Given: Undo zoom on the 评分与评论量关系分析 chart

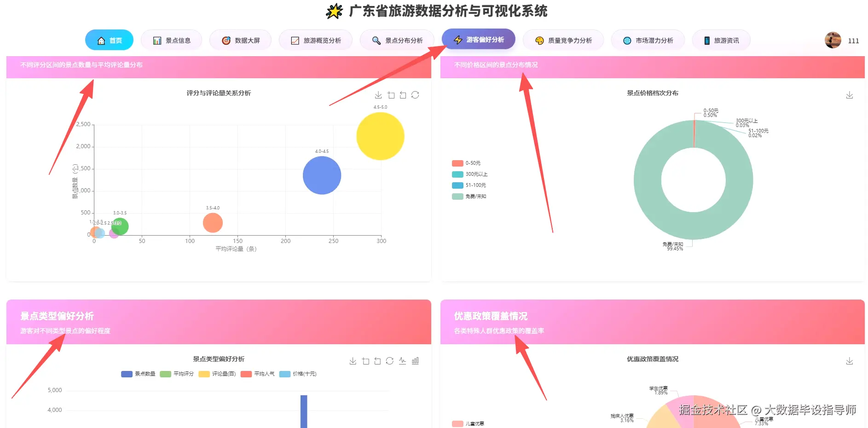Looking at the screenshot, I should pos(403,95).
